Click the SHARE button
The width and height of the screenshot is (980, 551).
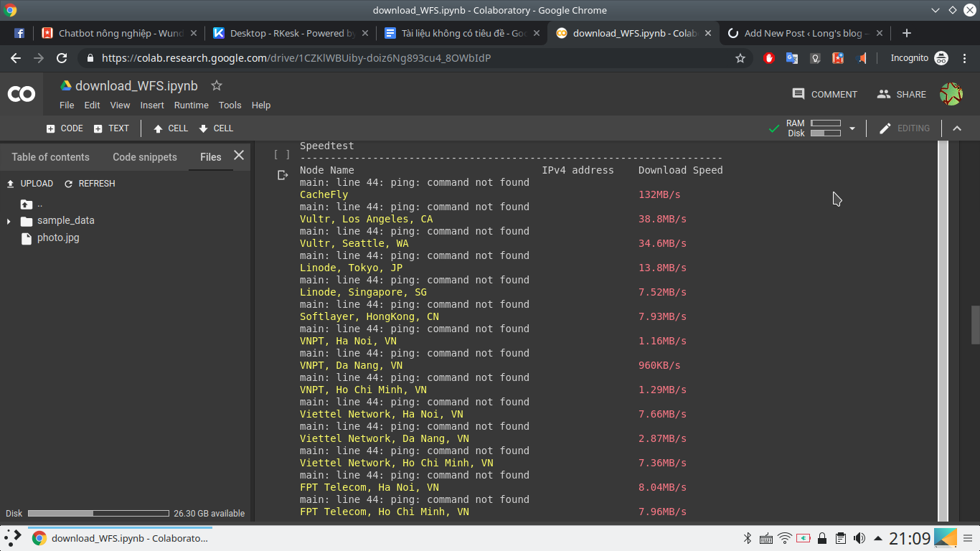point(901,94)
